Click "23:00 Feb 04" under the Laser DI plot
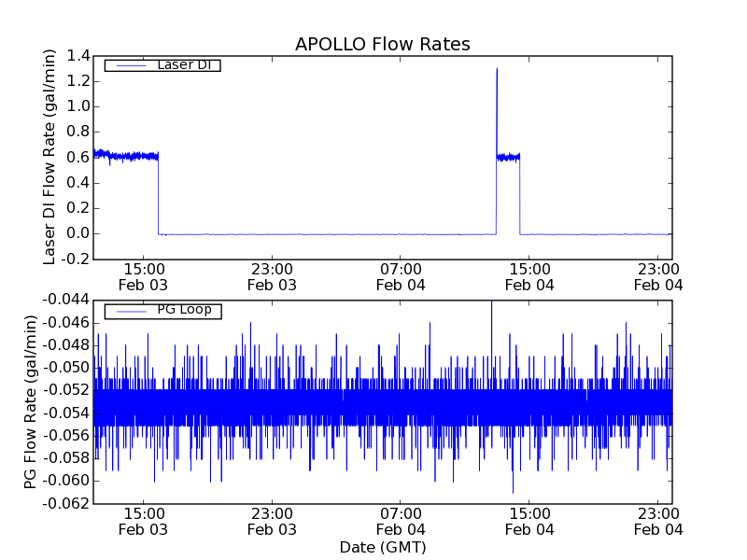Image resolution: width=747 pixels, height=560 pixels. [x=658, y=277]
